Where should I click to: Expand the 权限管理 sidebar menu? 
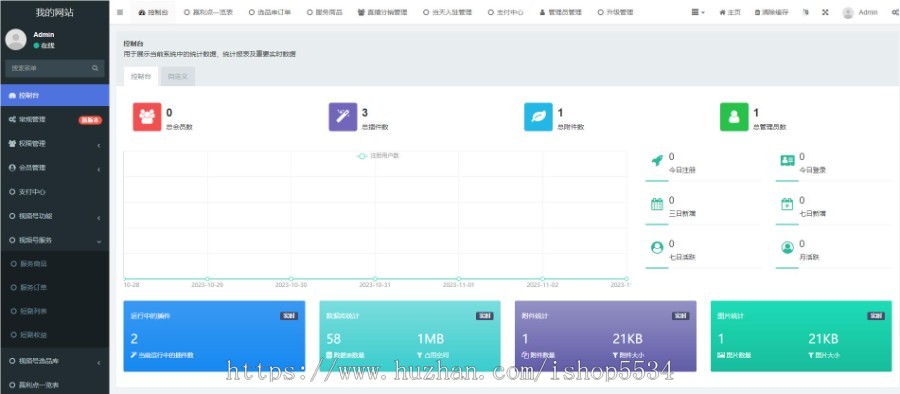tap(55, 144)
